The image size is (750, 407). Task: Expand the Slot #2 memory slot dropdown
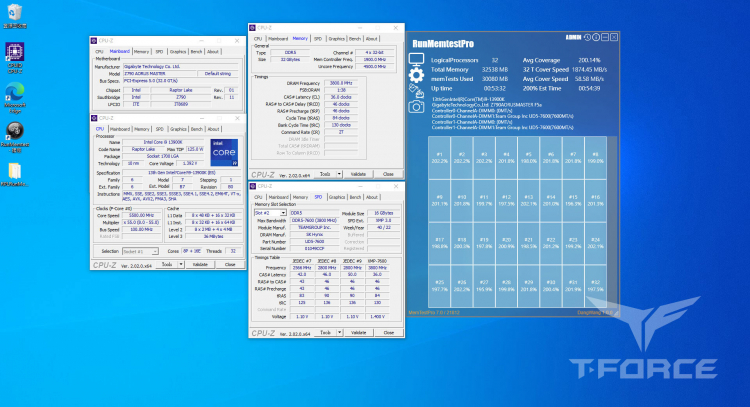[282, 213]
